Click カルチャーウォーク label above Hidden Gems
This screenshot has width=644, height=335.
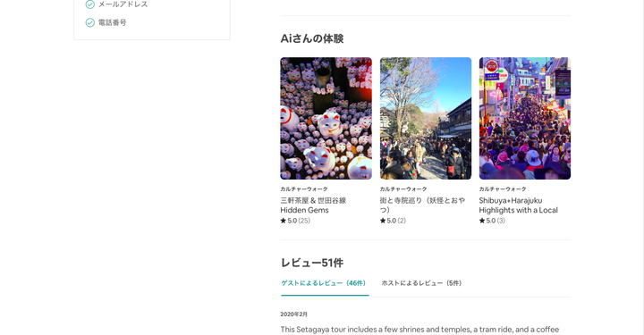(304, 189)
